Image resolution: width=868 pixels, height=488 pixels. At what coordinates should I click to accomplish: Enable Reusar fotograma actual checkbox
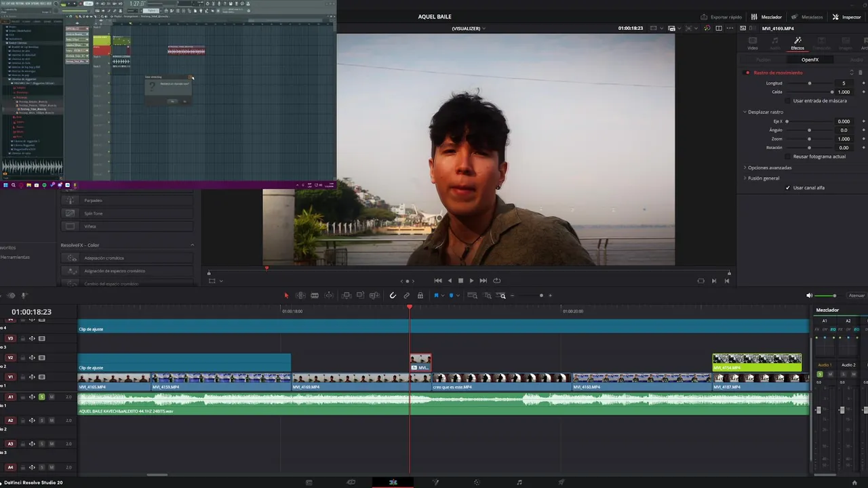pos(788,157)
